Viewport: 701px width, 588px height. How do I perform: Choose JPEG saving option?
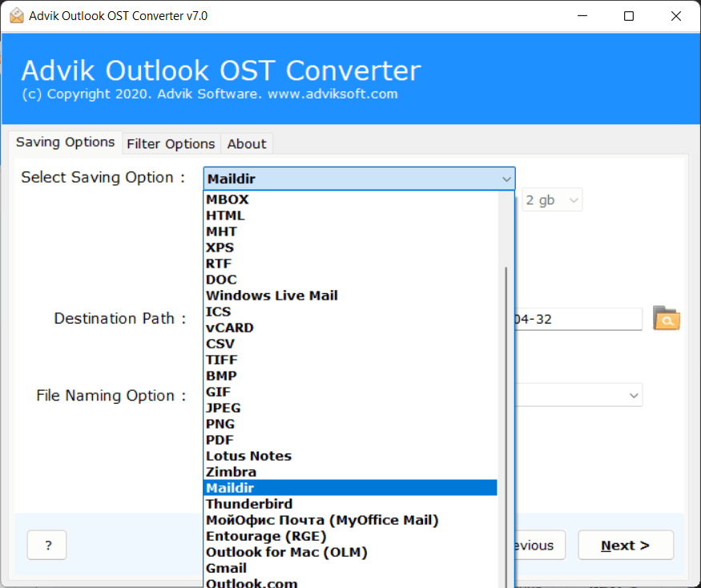point(350,409)
